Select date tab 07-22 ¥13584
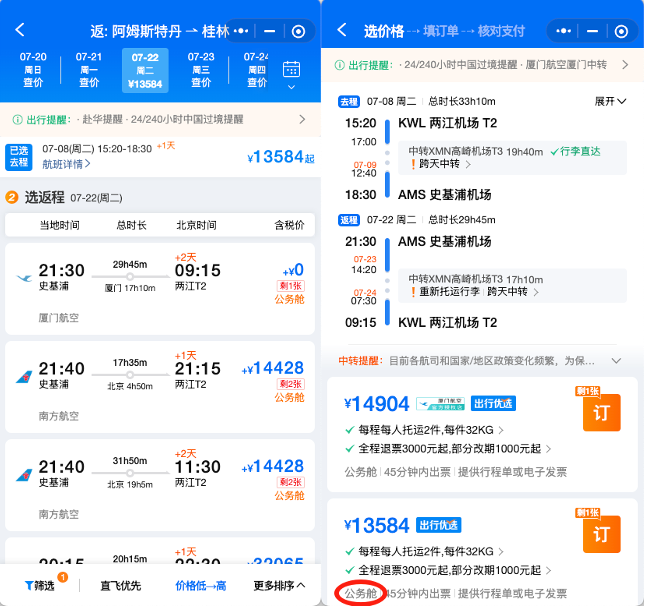The image size is (646, 606). (145, 70)
